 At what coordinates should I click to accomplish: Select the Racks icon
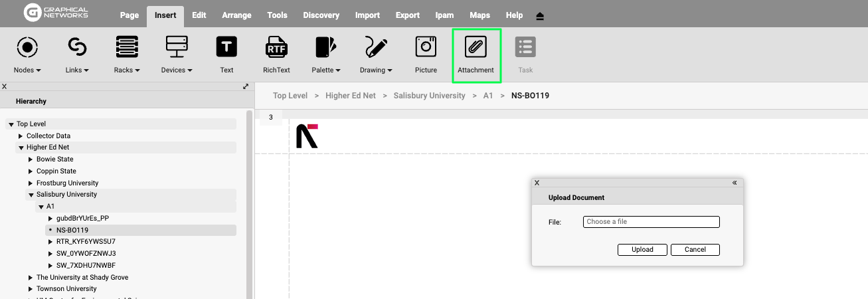click(127, 47)
